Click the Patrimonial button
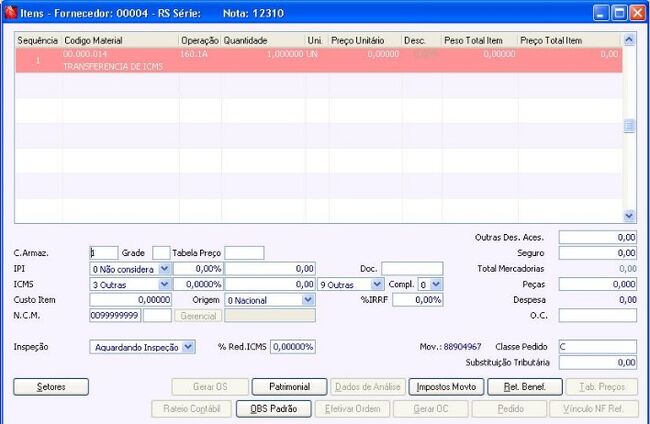650x424 pixels. (x=289, y=387)
